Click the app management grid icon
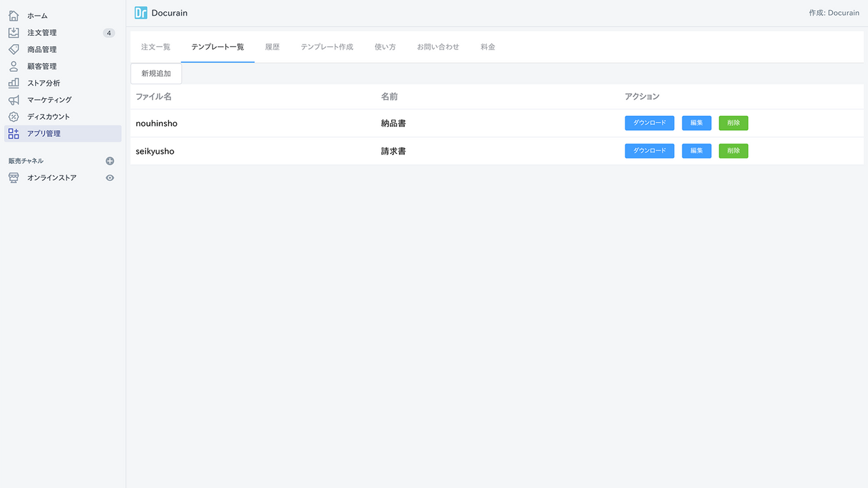The height and width of the screenshot is (488, 868). pyautogui.click(x=14, y=134)
